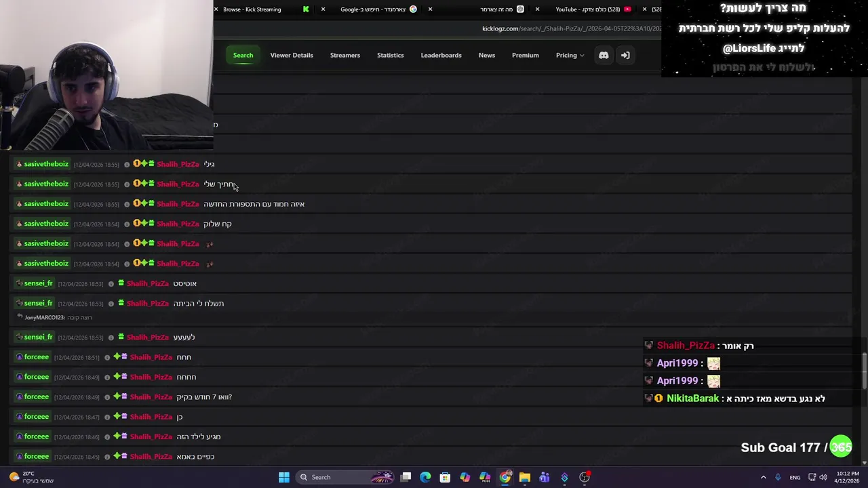The width and height of the screenshot is (868, 488).
Task: Select the Search tab in the navbar
Action: coord(243,55)
